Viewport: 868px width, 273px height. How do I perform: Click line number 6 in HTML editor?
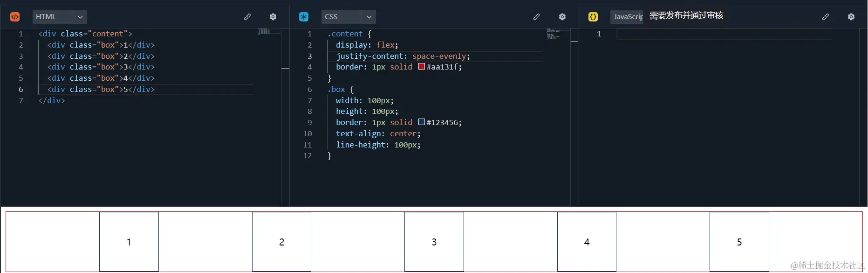point(21,89)
